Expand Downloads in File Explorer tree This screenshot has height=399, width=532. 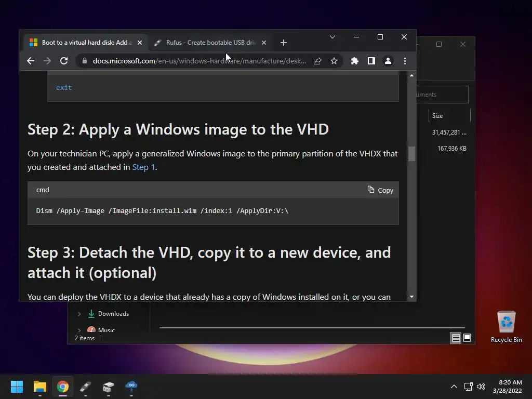79,314
